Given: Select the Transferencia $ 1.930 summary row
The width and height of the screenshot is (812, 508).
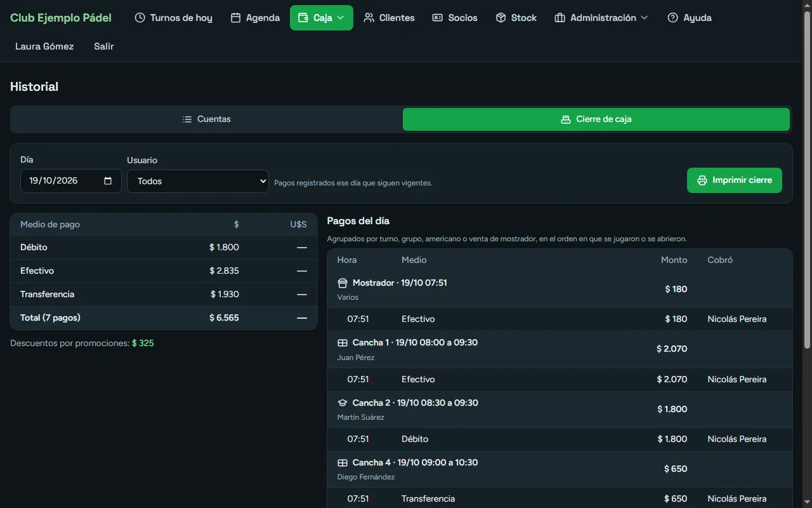Looking at the screenshot, I should coord(164,295).
